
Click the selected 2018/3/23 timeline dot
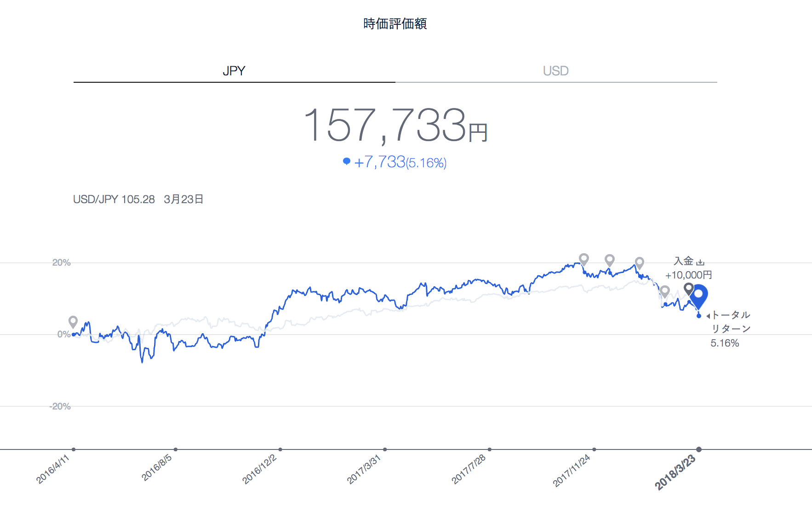[699, 449]
